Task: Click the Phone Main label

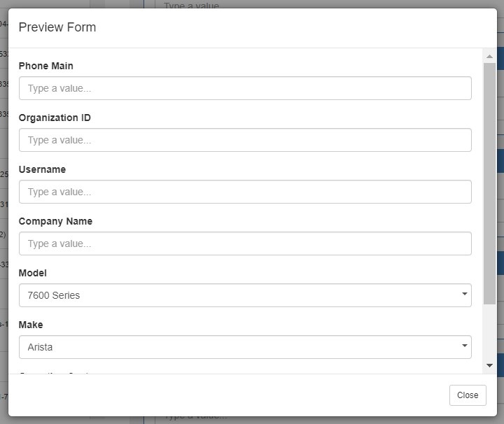Action: coord(46,66)
